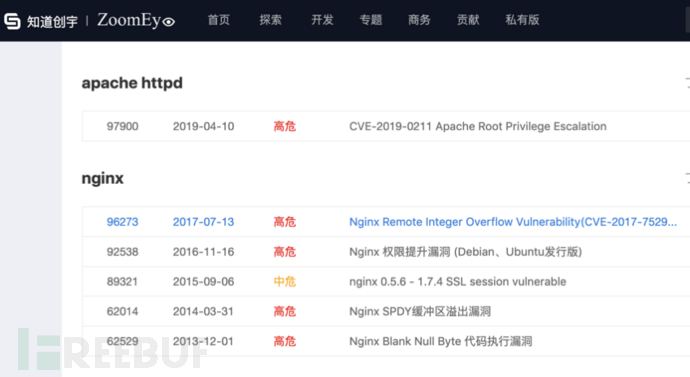Click 高危 label in row 96273
Screen dimensions: 690x377
tap(285, 222)
